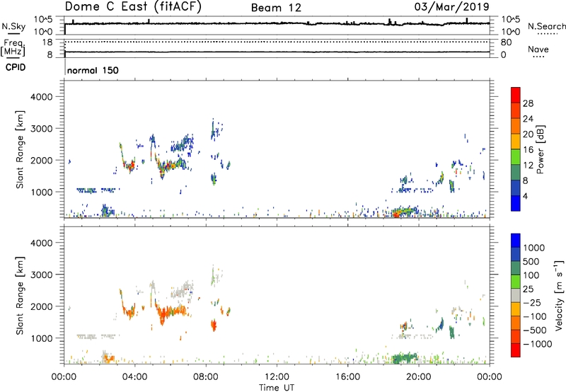Click the 05:30 UT 2000 km power echo
The image size is (566, 392).
170,166
